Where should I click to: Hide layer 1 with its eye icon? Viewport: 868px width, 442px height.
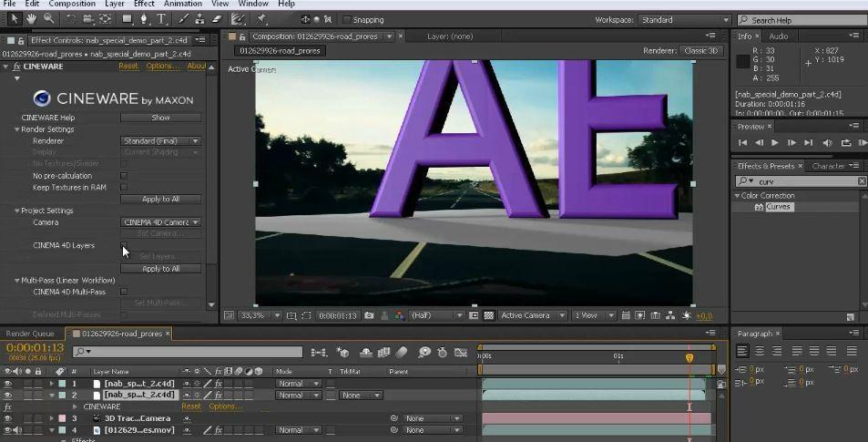pos(8,384)
